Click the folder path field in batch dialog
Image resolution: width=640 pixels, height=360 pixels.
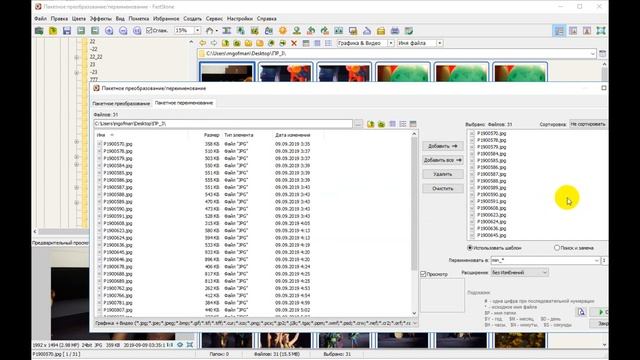(223, 124)
